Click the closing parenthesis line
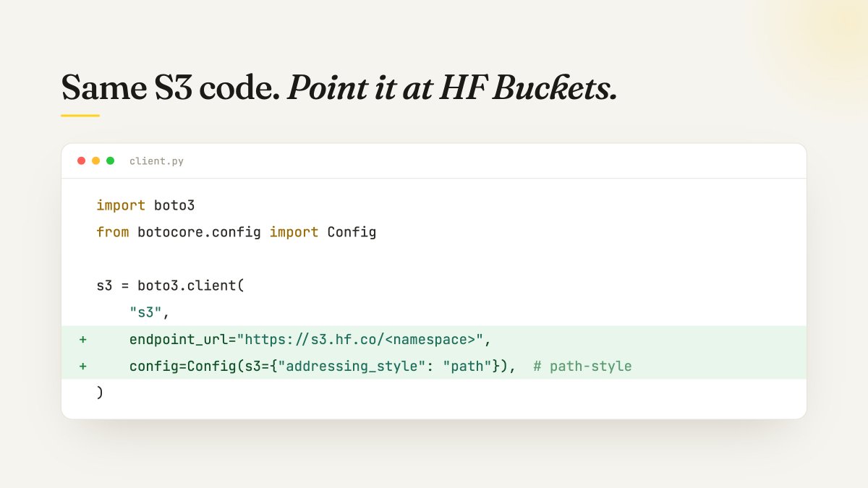868x488 pixels. pyautogui.click(x=100, y=393)
